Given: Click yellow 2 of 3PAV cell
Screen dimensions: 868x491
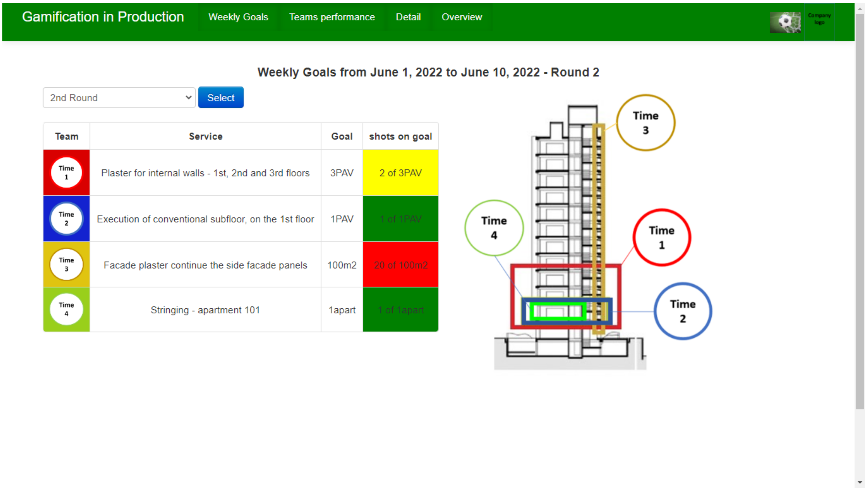Looking at the screenshot, I should [x=400, y=173].
